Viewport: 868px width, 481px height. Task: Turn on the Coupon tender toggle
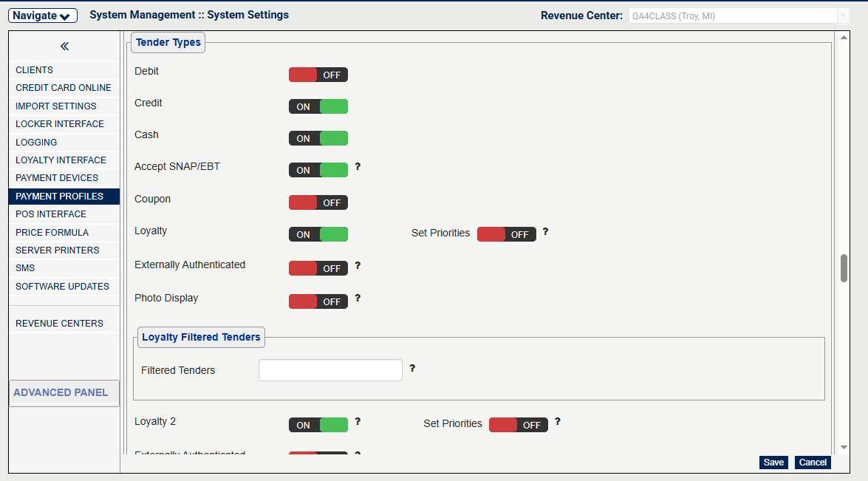point(318,202)
